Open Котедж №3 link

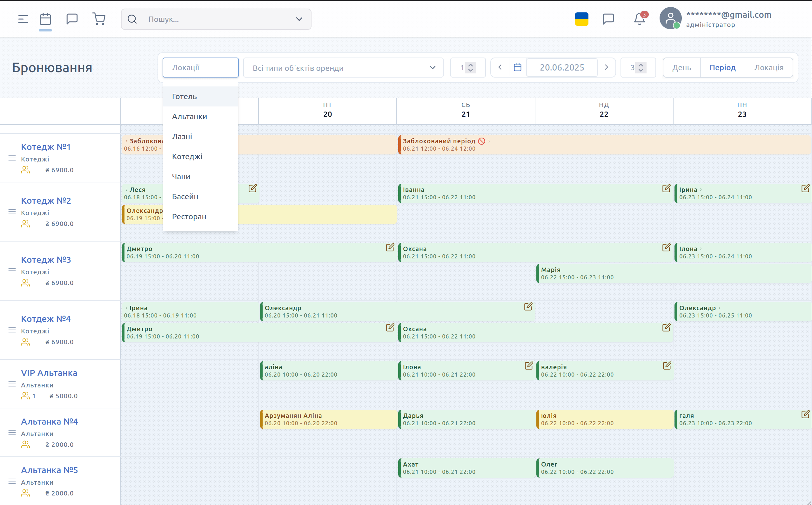click(x=46, y=260)
